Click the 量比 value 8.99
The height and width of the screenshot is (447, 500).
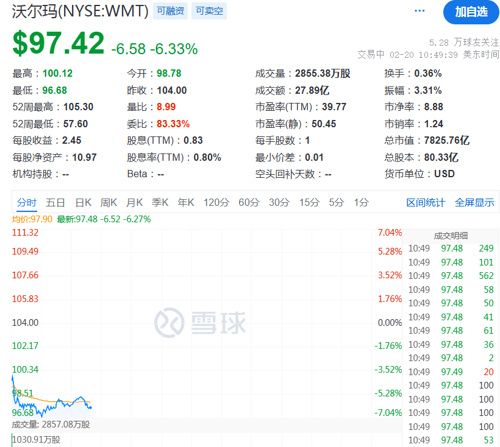tap(166, 107)
